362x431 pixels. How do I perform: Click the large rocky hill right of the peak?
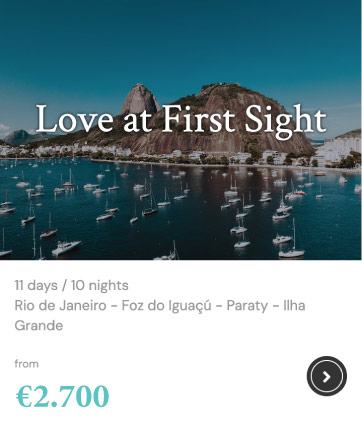(233, 117)
